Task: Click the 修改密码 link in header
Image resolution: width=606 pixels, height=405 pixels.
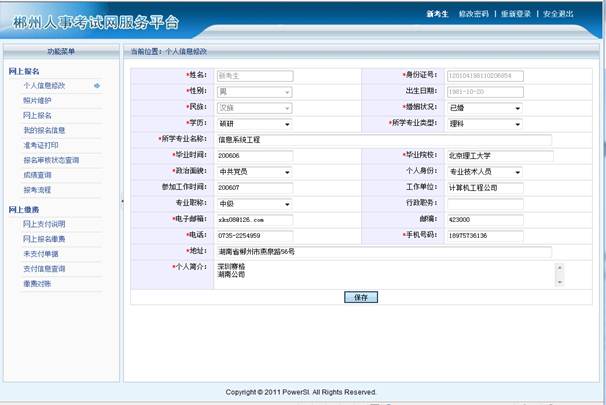Action: 474,15
